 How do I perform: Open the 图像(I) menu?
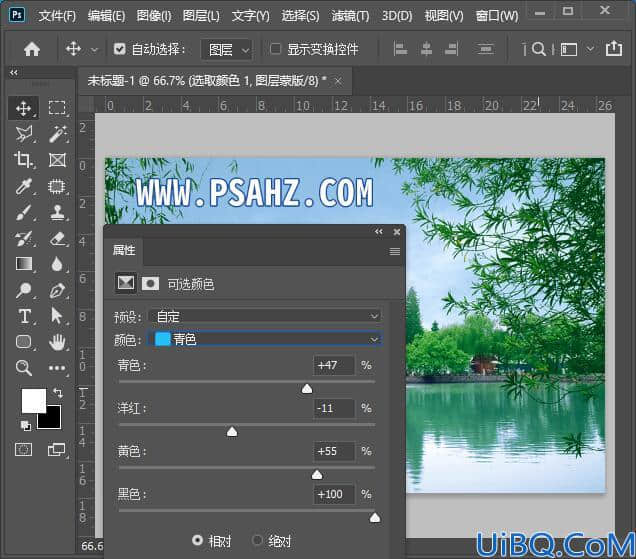(x=154, y=16)
